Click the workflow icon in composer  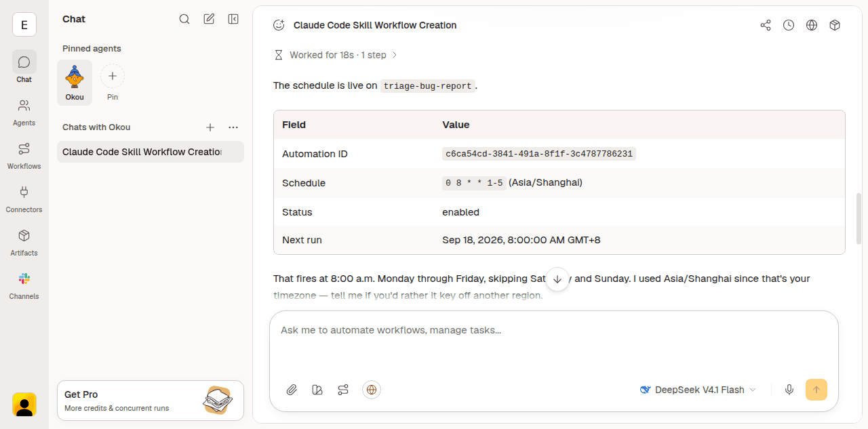coord(343,390)
